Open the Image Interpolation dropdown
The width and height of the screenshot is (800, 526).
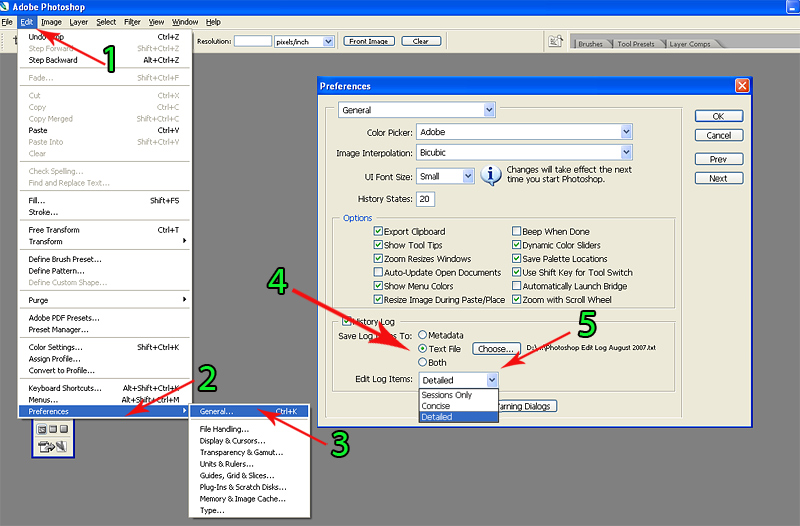click(524, 153)
